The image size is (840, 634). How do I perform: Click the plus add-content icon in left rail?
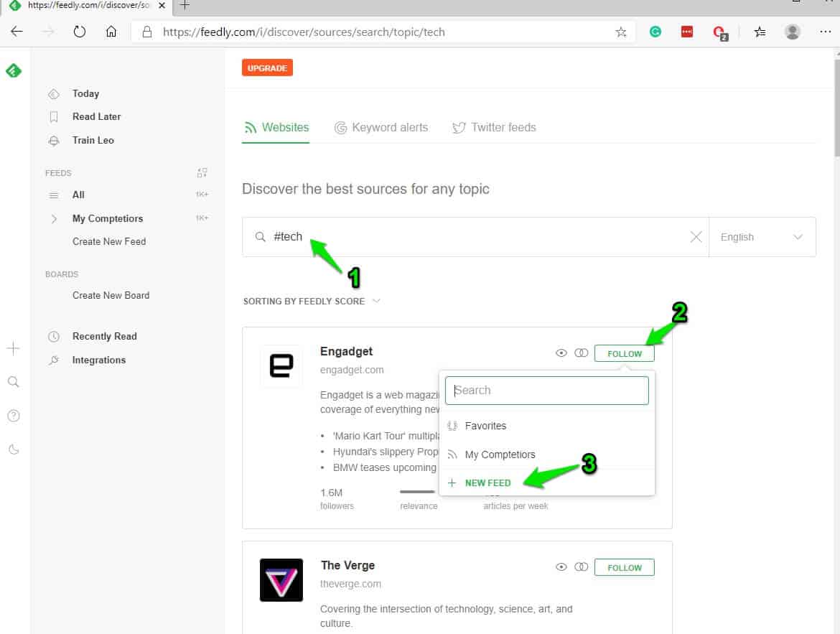[x=14, y=348]
